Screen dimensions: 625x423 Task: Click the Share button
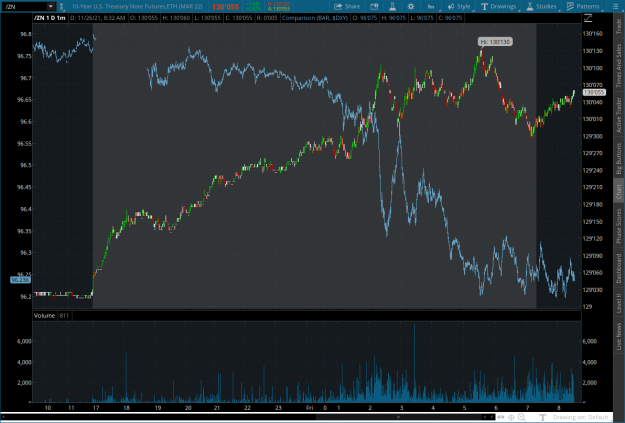point(347,6)
